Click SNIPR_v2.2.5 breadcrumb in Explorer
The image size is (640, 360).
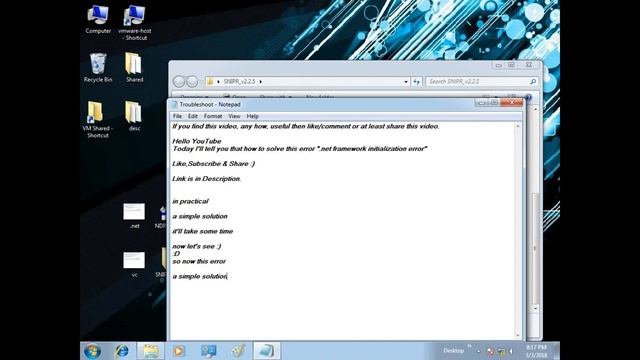tap(240, 82)
